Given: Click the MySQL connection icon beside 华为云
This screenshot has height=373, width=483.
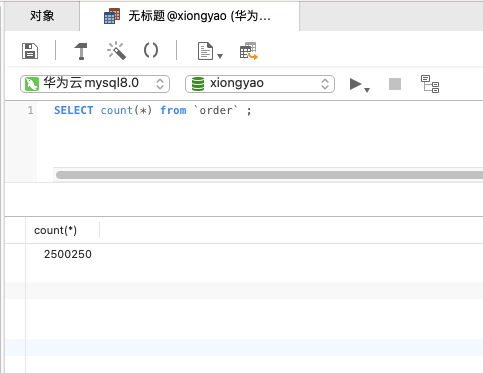Looking at the screenshot, I should pyautogui.click(x=32, y=84).
